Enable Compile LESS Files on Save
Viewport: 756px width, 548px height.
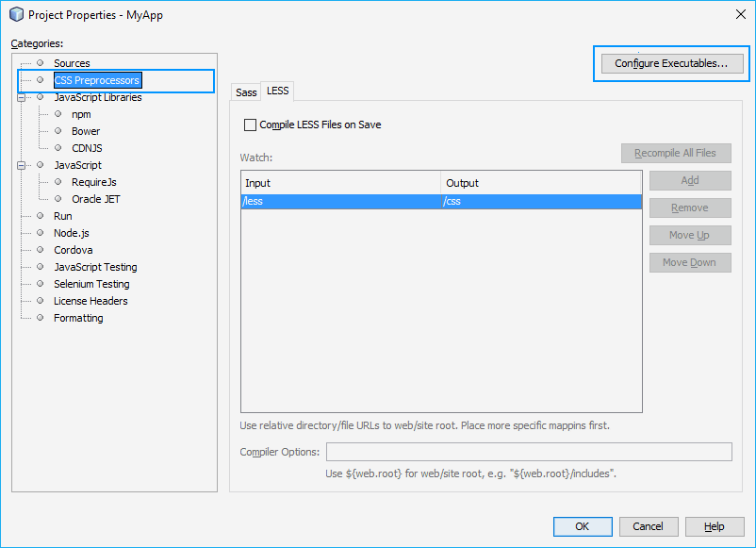click(251, 124)
